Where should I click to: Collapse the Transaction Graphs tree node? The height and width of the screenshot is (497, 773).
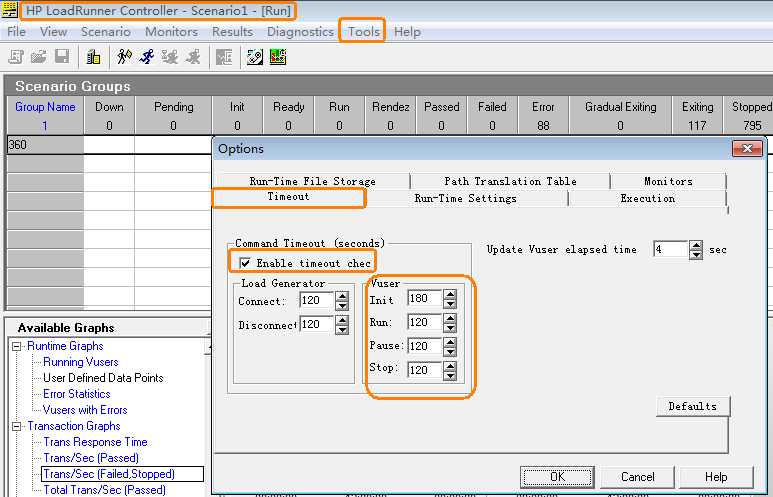click(x=16, y=426)
